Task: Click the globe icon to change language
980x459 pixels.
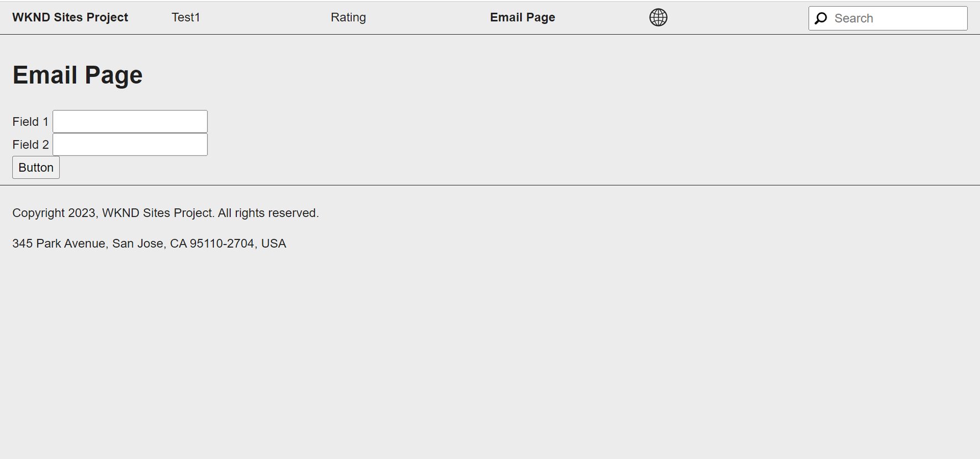Action: coord(658,17)
